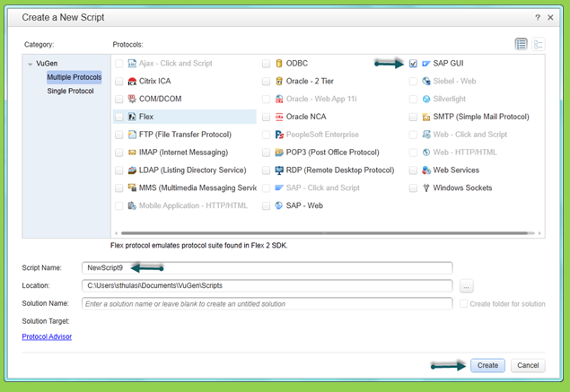The height and width of the screenshot is (392, 570).
Task: Check the Citrix ICA checkbox
Action: [x=118, y=82]
